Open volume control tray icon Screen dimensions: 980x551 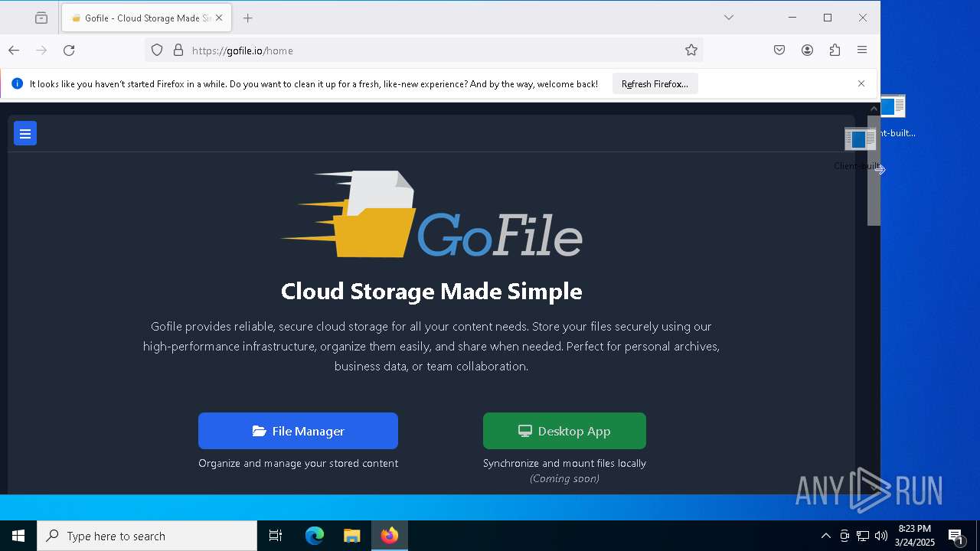click(881, 536)
